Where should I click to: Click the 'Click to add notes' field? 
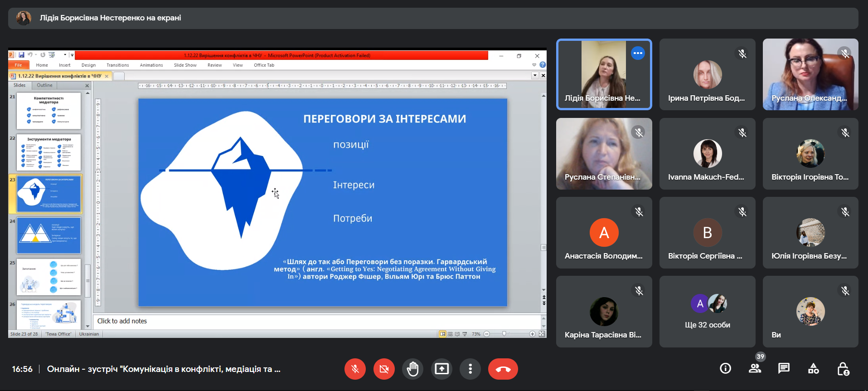coord(316,321)
